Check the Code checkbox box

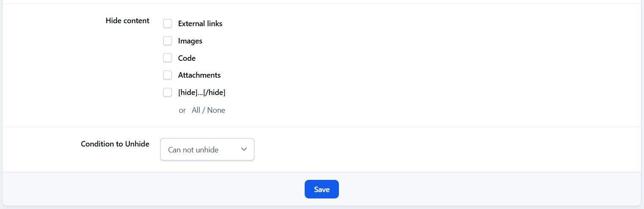tap(168, 58)
